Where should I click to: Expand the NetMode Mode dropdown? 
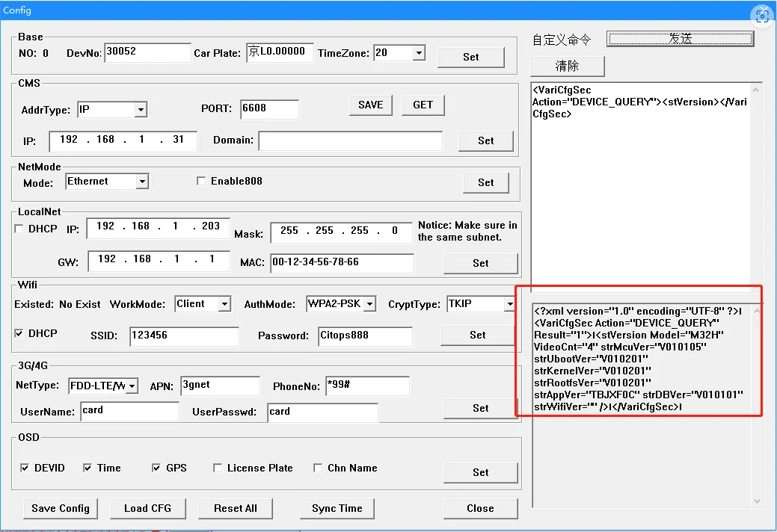pyautogui.click(x=142, y=182)
